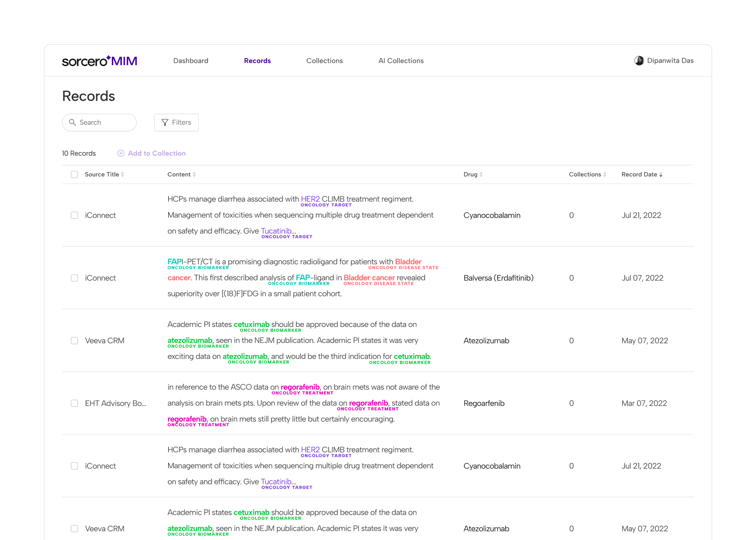This screenshot has height=540, width=756.
Task: Click the funnel filter icon
Action: [x=165, y=122]
